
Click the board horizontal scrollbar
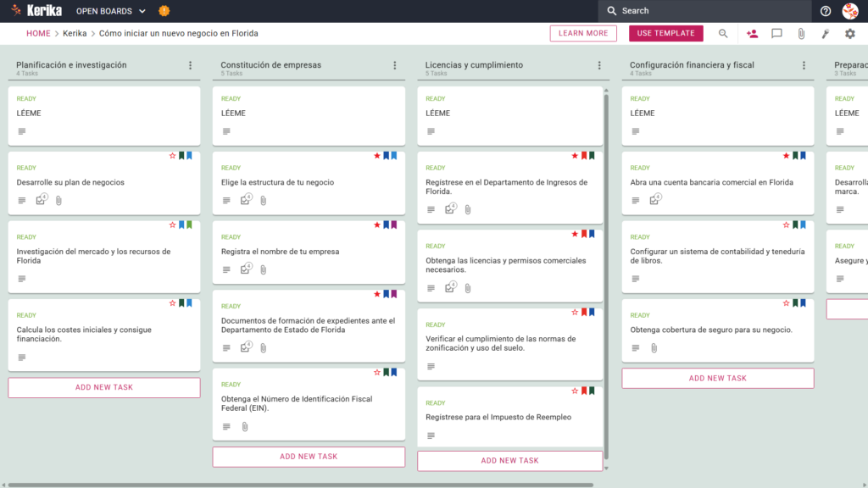point(301,485)
